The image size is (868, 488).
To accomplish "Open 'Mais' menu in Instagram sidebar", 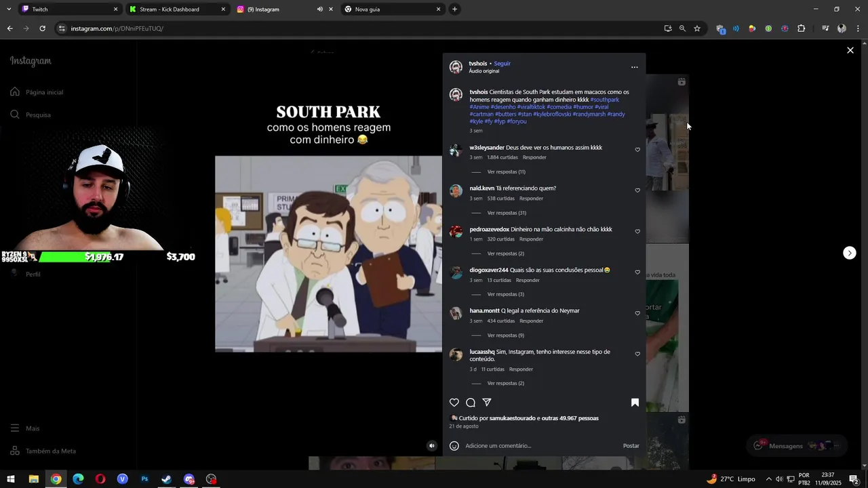I will [25, 428].
